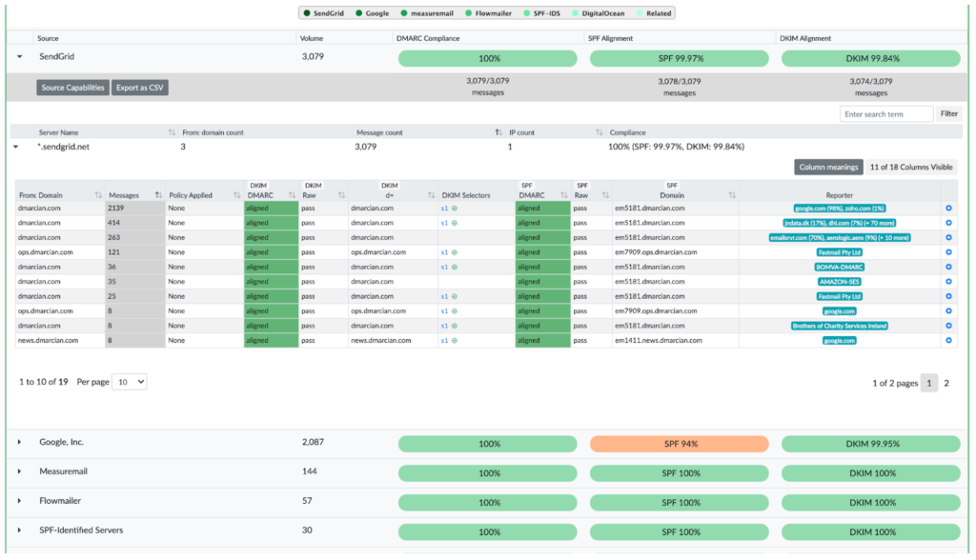Click the orange SPF 94% bar for Google

pos(679,444)
